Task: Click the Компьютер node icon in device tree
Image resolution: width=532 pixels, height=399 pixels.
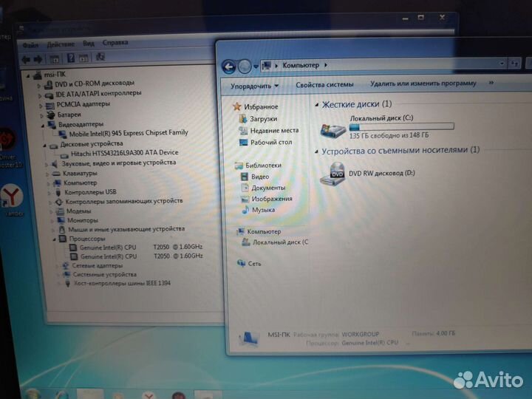Action: (x=58, y=183)
